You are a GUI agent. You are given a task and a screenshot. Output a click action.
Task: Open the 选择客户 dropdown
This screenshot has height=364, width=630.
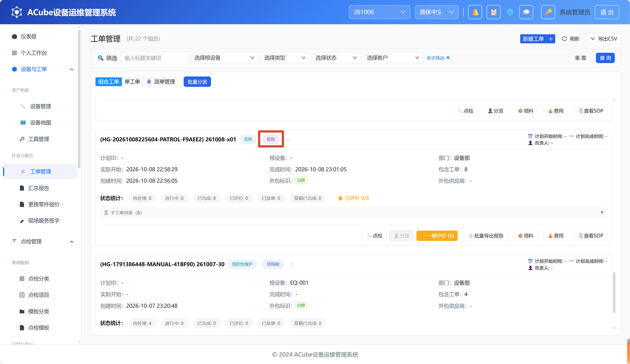tap(393, 58)
